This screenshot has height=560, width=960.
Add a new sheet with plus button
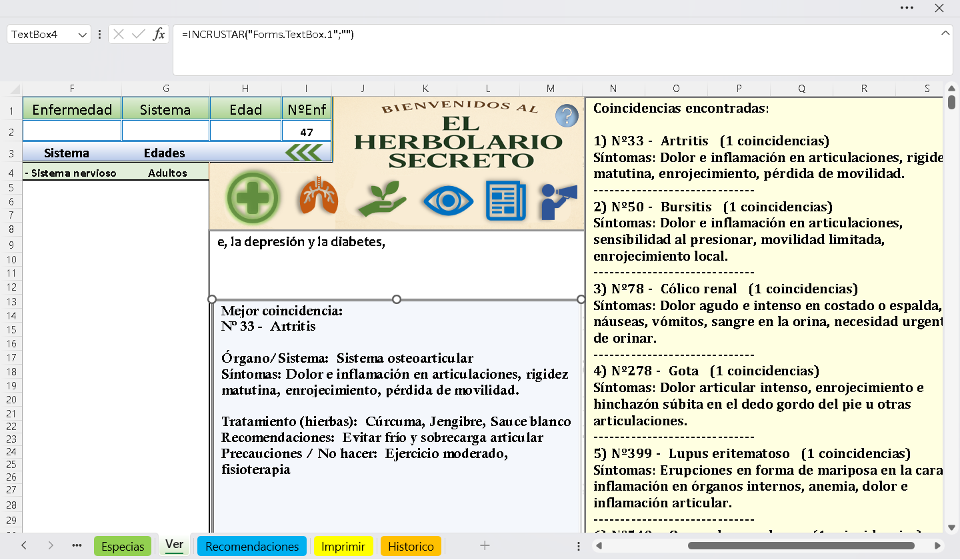(x=485, y=546)
